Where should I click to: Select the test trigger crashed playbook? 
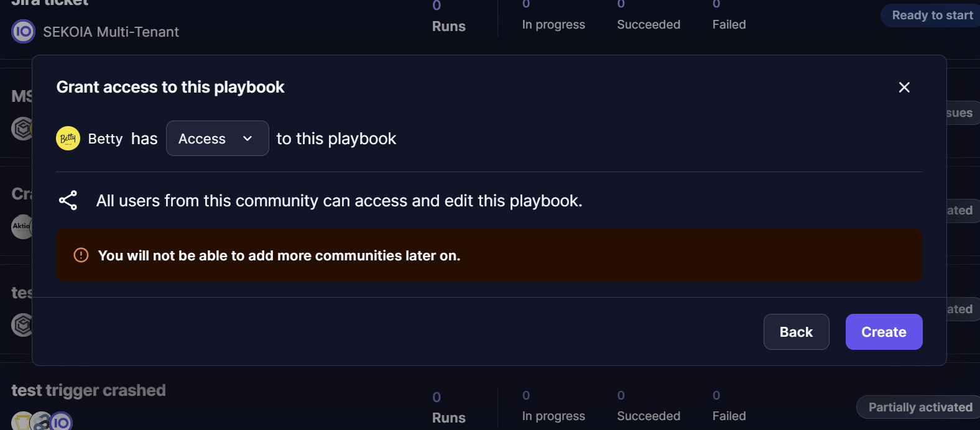[x=88, y=390]
